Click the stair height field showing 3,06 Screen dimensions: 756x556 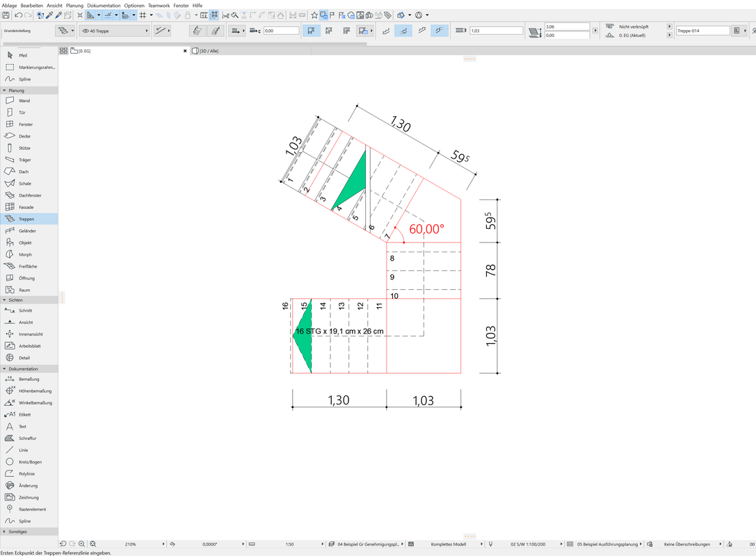(567, 26)
